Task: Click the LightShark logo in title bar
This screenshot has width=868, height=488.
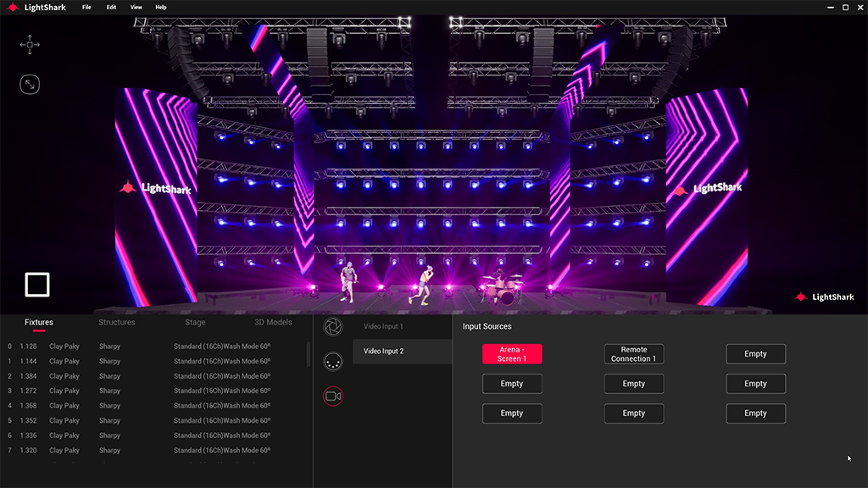Action: pos(36,8)
